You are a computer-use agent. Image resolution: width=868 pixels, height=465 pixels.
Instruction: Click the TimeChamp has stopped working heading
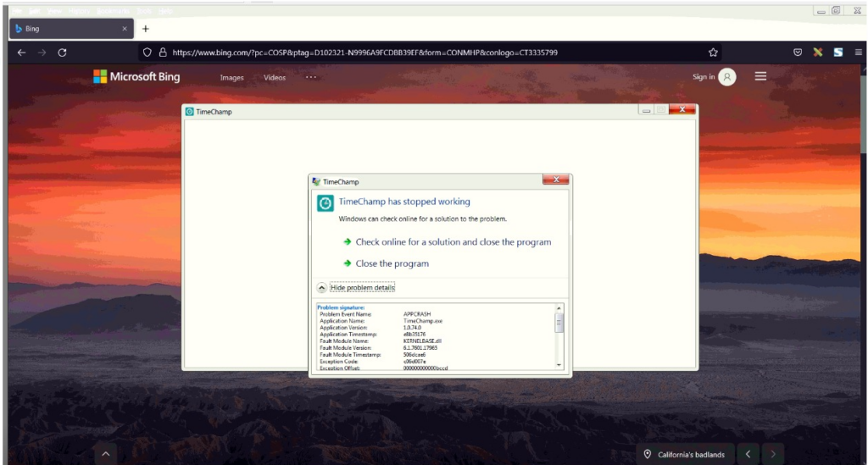tap(404, 202)
